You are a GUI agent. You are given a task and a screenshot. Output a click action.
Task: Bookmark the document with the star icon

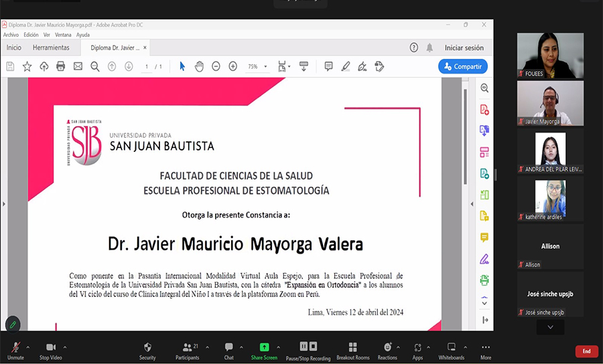coord(27,66)
